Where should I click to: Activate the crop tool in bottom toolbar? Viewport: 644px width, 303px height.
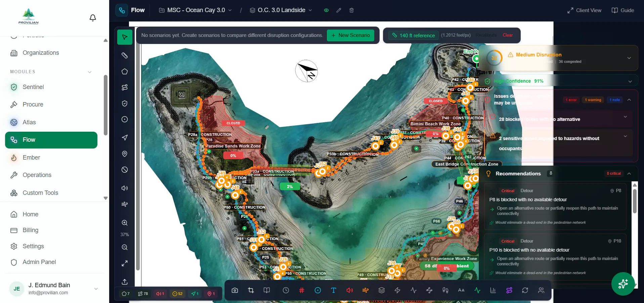[x=251, y=290]
